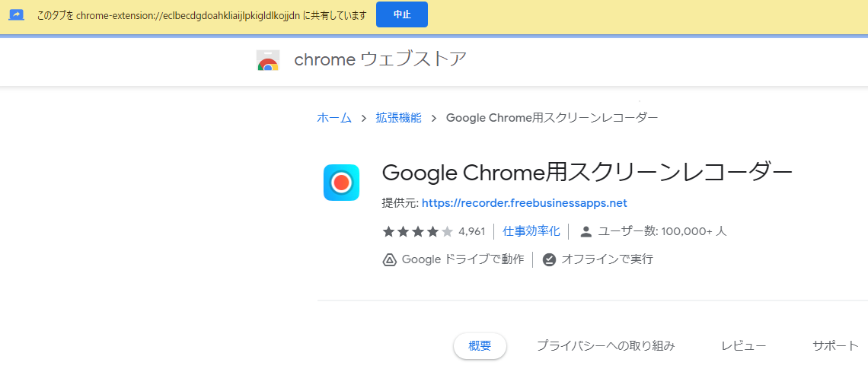The width and height of the screenshot is (868, 391).
Task: Open the recorder.freebusinessapps.net provider link
Action: coord(524,203)
